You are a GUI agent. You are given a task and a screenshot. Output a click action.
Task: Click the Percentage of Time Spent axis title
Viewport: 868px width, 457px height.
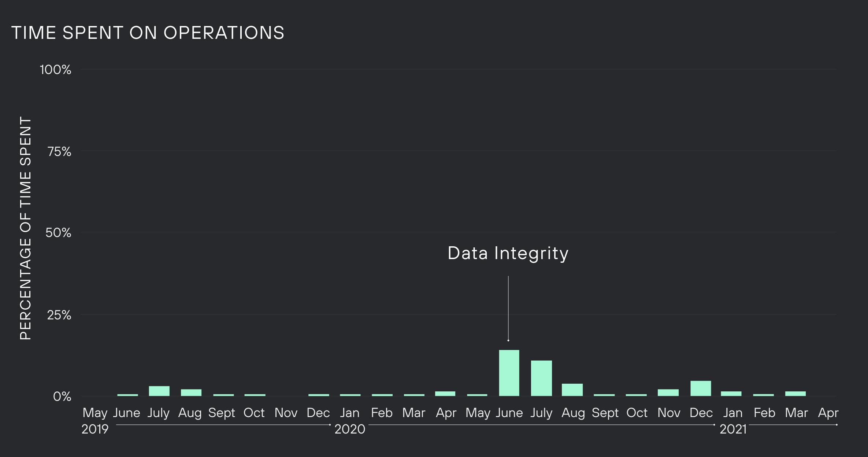(26, 228)
